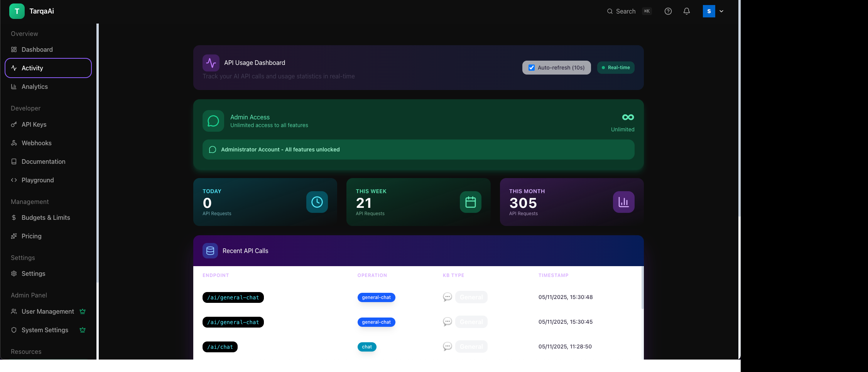Viewport: 868px width, 372px height.
Task: Click the Activity pulse icon in the sidebar
Action: 14,68
